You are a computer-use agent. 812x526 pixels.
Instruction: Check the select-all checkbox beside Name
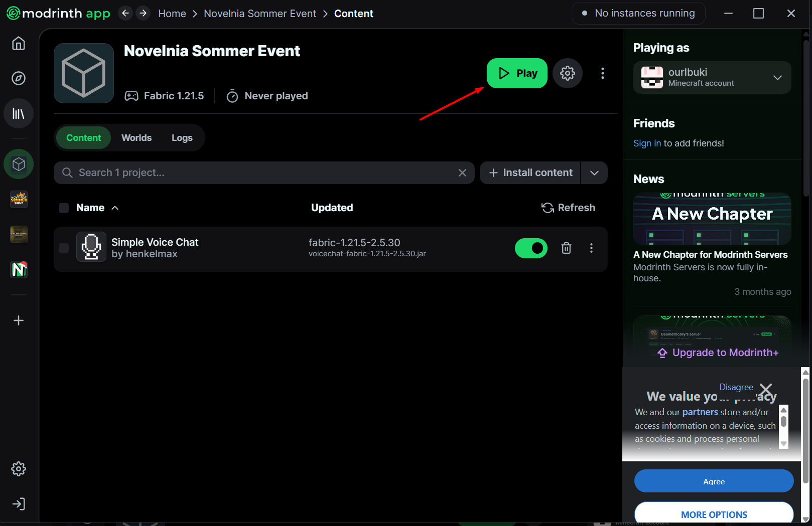64,208
